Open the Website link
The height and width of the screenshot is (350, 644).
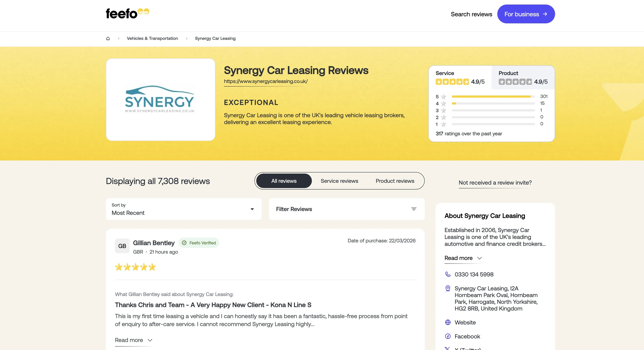pyautogui.click(x=465, y=322)
